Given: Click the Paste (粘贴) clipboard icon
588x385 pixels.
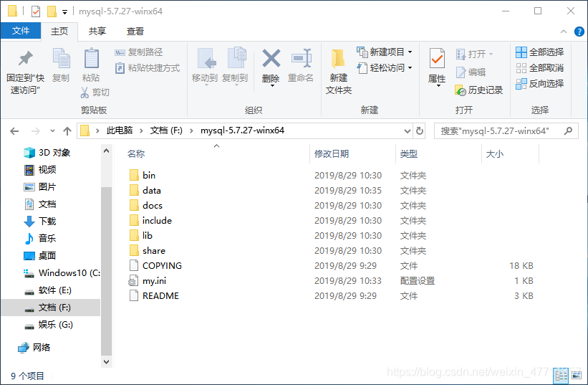Looking at the screenshot, I should point(91,59).
